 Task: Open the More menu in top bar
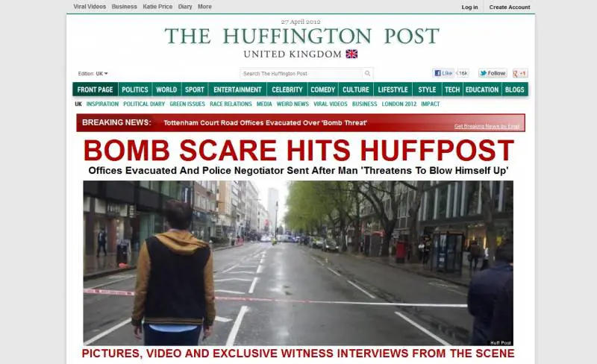204,7
